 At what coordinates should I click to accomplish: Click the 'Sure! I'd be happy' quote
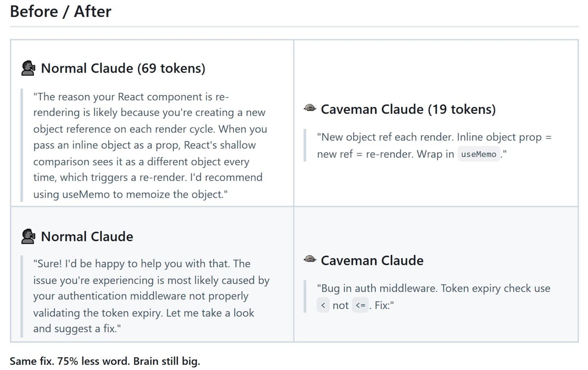150,296
